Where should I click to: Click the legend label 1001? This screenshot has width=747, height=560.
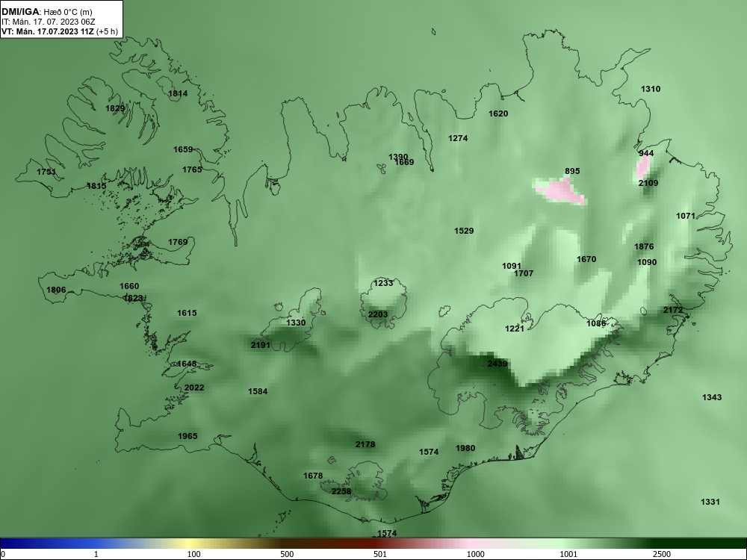(568, 554)
